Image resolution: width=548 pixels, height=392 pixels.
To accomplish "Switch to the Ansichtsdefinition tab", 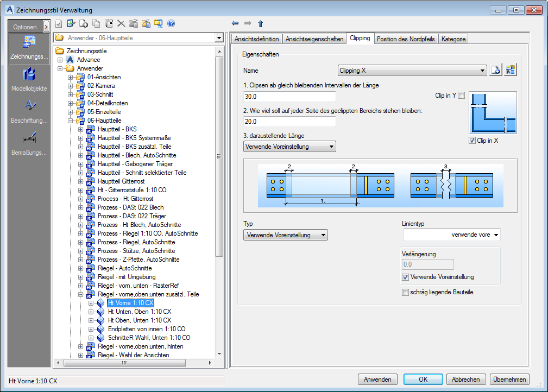I will 256,39.
